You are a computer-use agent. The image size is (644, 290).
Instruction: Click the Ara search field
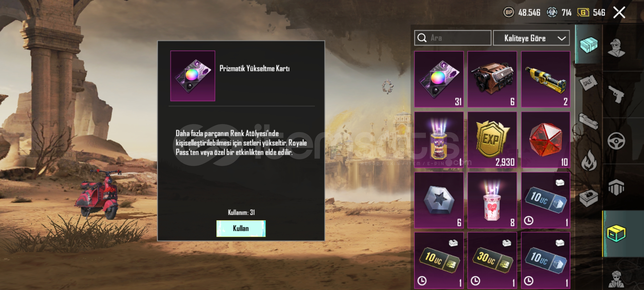click(453, 38)
